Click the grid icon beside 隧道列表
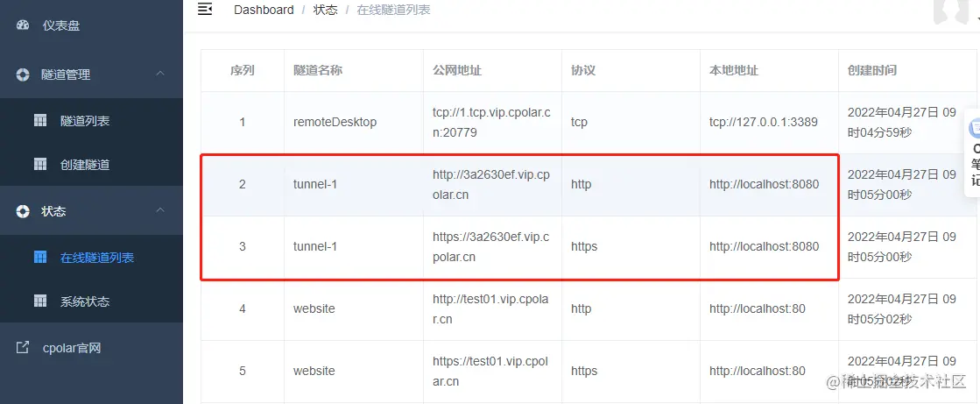 pyautogui.click(x=40, y=121)
